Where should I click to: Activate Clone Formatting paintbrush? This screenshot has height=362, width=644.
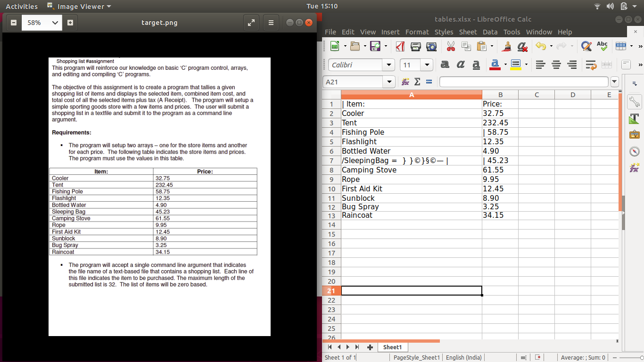(507, 46)
